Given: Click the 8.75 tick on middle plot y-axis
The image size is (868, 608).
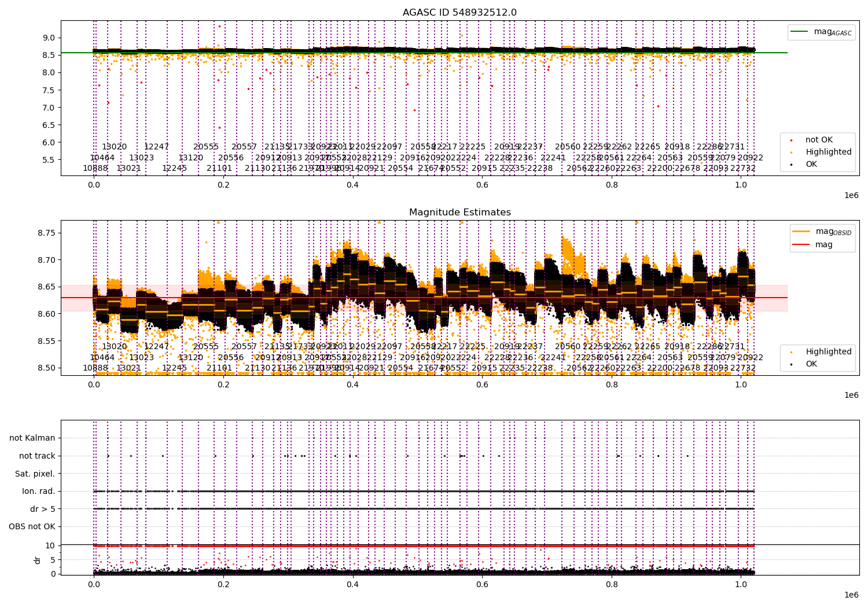Looking at the screenshot, I should [x=46, y=233].
